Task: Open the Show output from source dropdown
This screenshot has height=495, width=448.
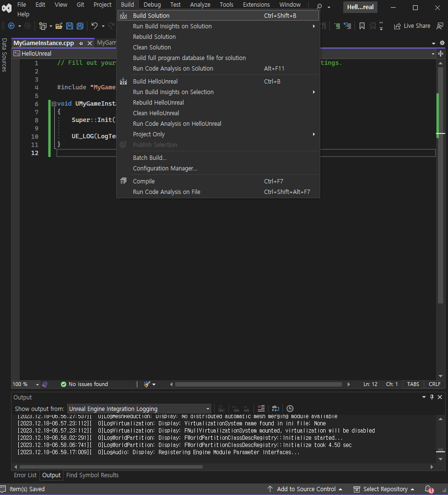Action: [x=140, y=409]
